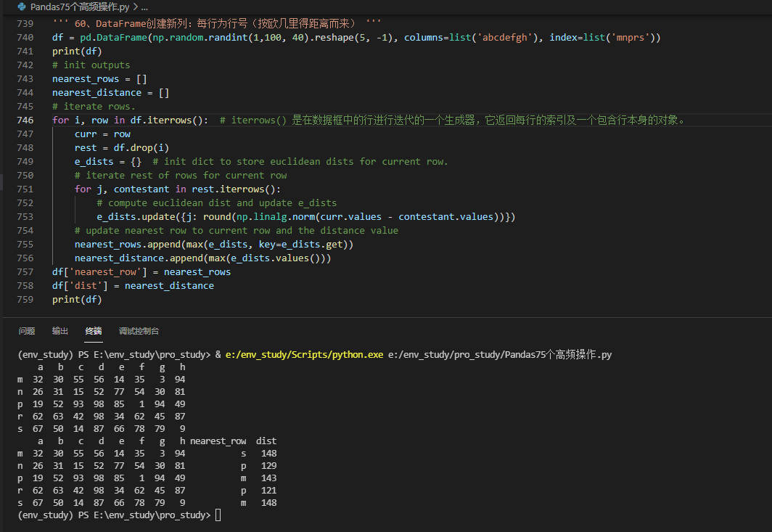
Task: Click "df['nearest_row']" on line 757
Action: [99, 272]
